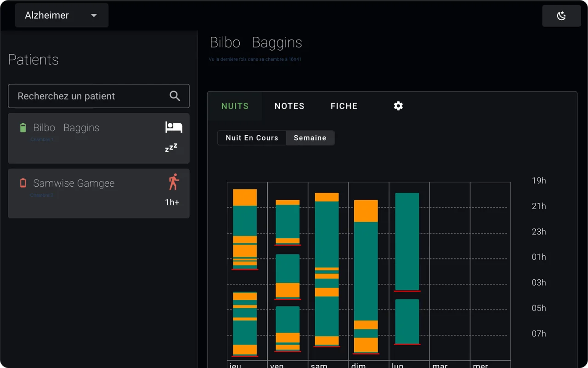The image size is (588, 368).
Task: Select the Semaine view toggle
Action: [310, 138]
